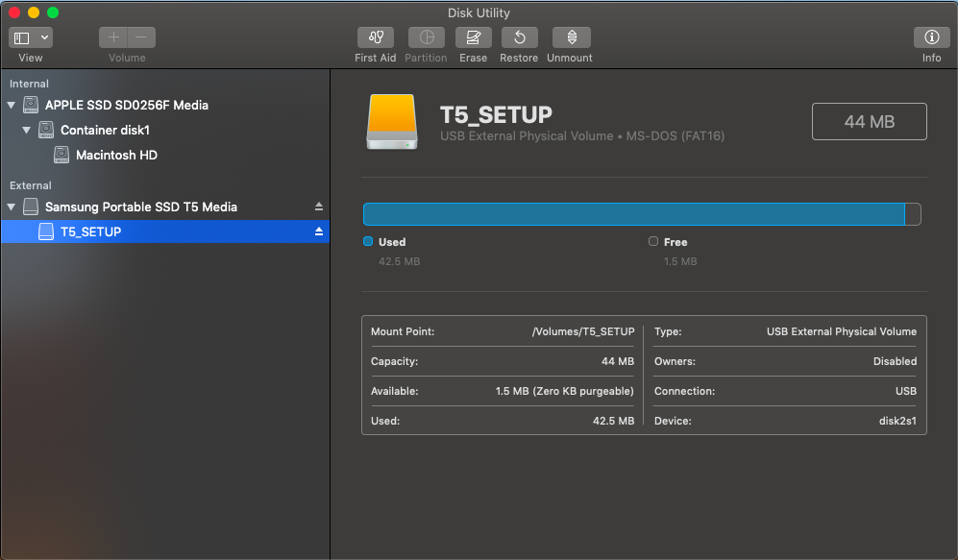Collapse Samsung Portable SSD T5 Media tree

pyautogui.click(x=12, y=207)
